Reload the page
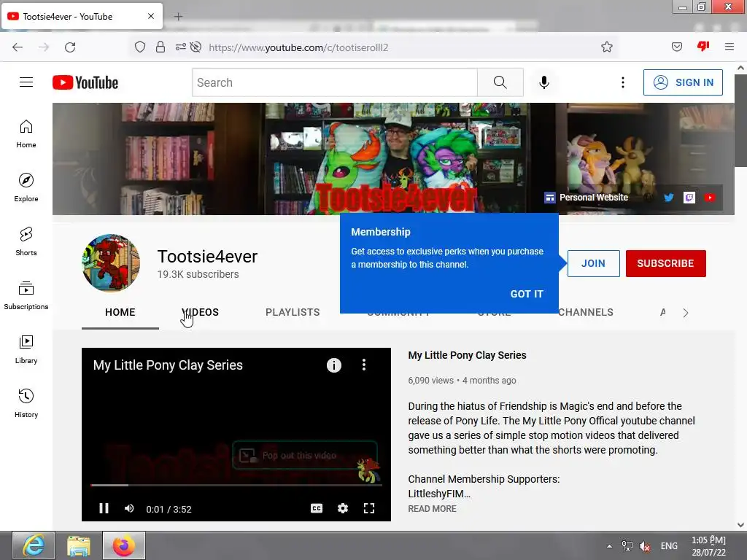This screenshot has height=560, width=747. pyautogui.click(x=70, y=47)
